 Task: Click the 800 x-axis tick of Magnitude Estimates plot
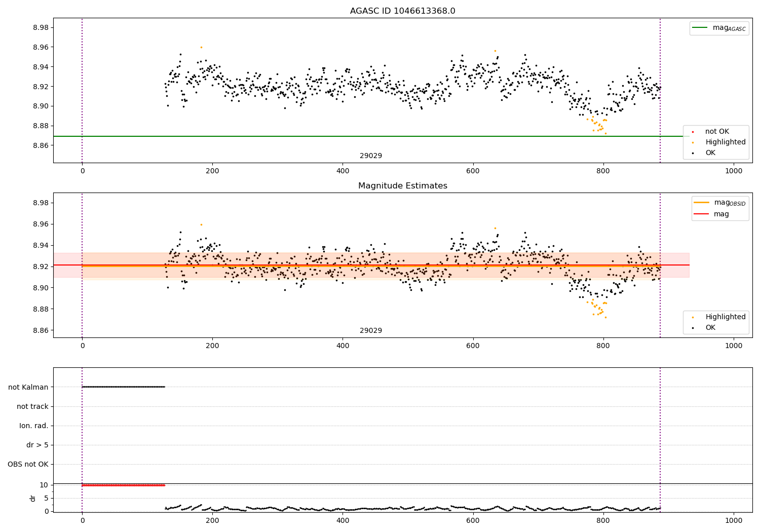point(603,346)
